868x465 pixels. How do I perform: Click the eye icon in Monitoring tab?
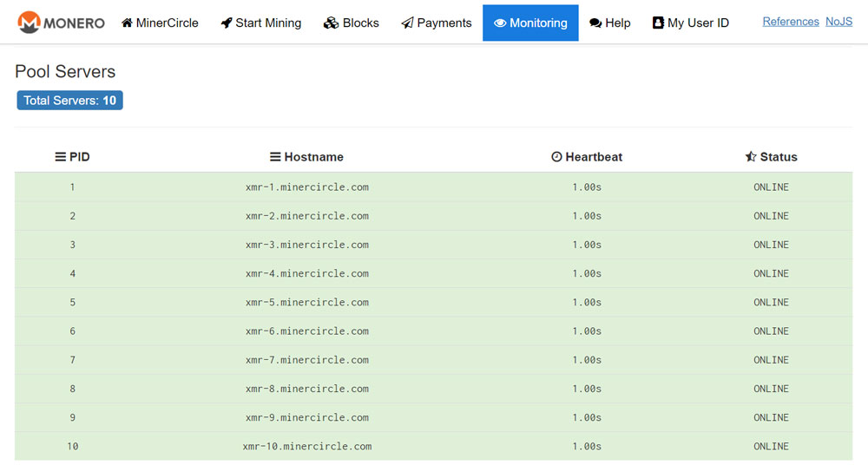tap(500, 23)
